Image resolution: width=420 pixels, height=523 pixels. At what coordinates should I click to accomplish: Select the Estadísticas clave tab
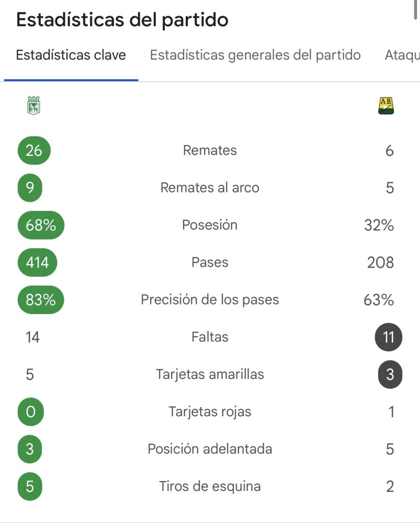(71, 55)
